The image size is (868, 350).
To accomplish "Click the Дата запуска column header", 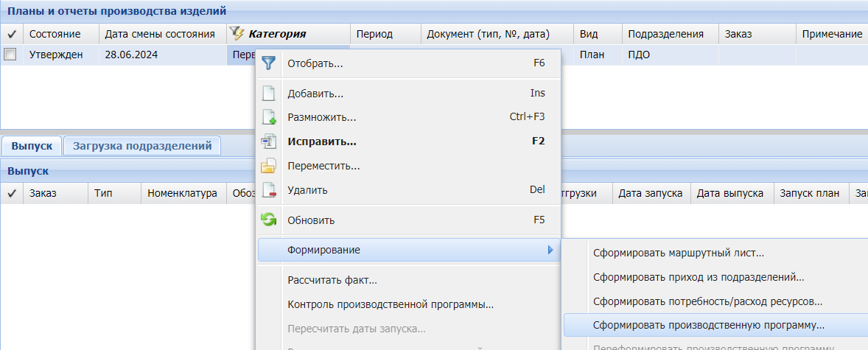I will click(649, 194).
